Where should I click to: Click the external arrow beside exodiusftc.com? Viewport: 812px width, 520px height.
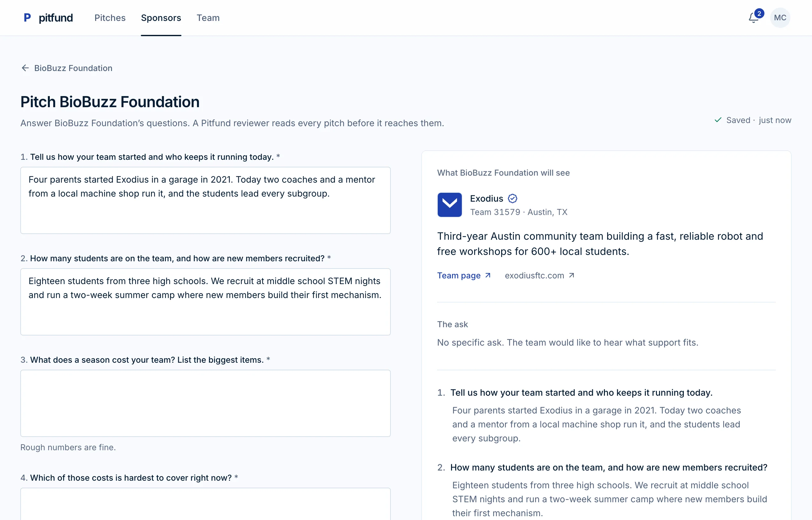[572, 275]
